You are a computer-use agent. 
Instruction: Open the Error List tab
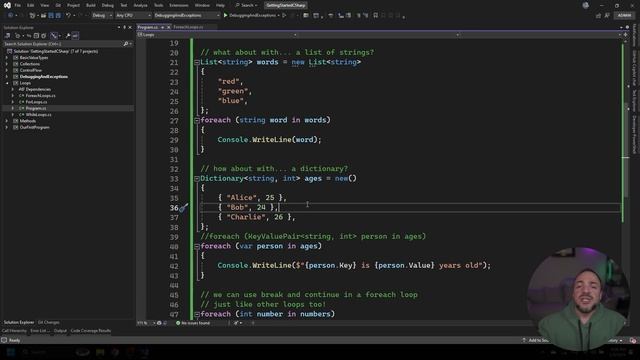(40, 331)
